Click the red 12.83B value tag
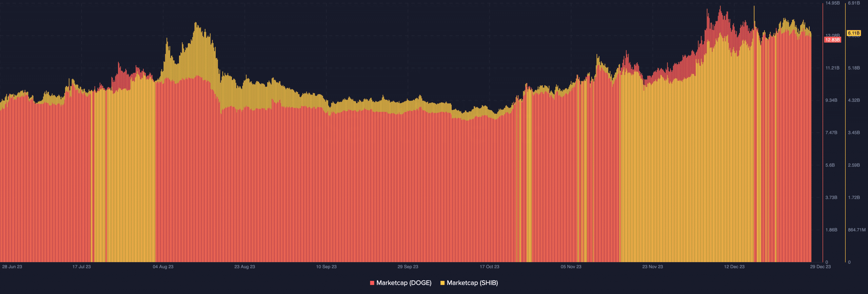 (832, 40)
